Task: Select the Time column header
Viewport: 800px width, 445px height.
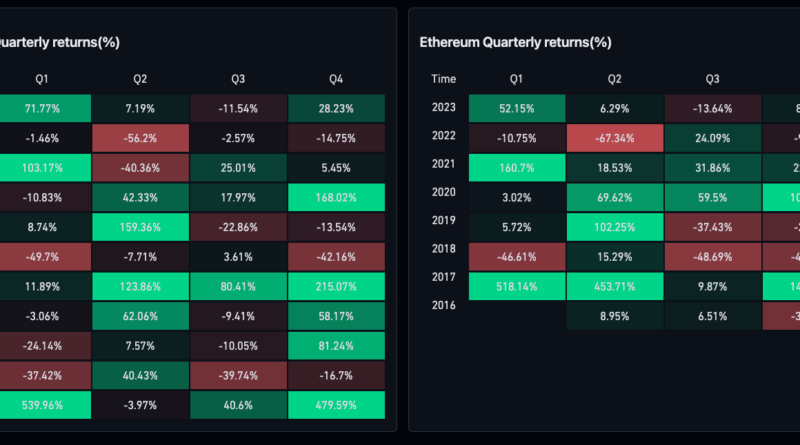Action: (x=443, y=78)
